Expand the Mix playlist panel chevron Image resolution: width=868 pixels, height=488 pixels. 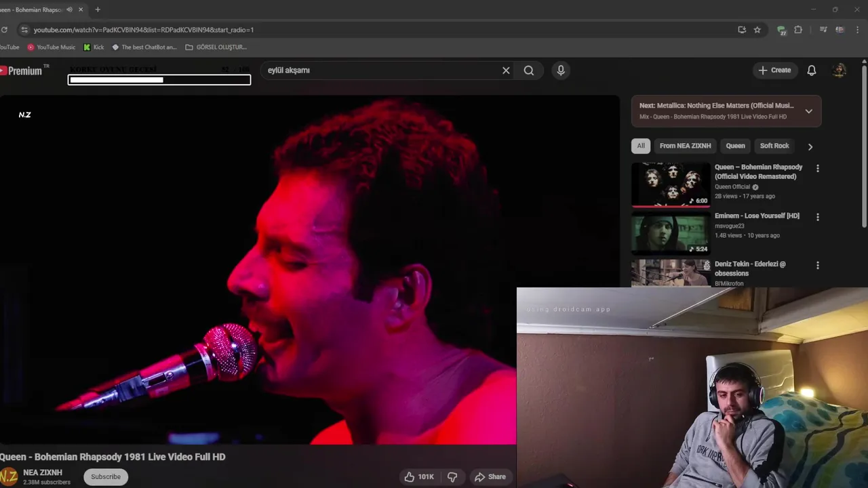coord(808,111)
